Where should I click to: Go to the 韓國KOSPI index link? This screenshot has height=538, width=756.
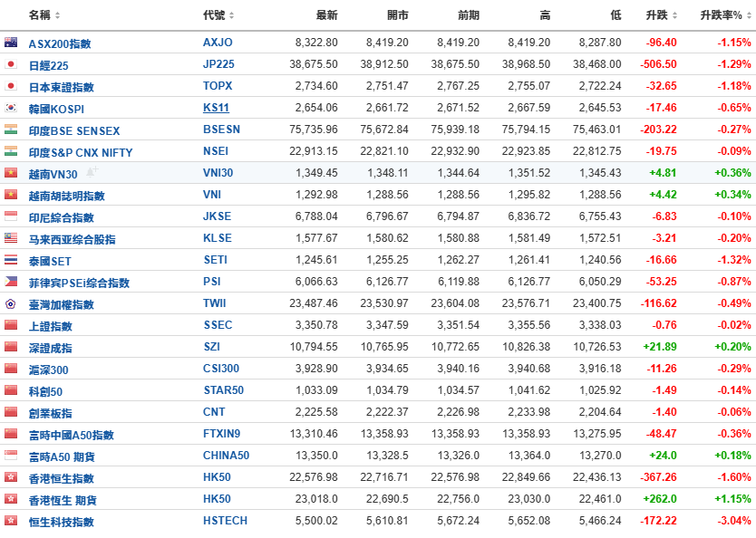pyautogui.click(x=56, y=109)
